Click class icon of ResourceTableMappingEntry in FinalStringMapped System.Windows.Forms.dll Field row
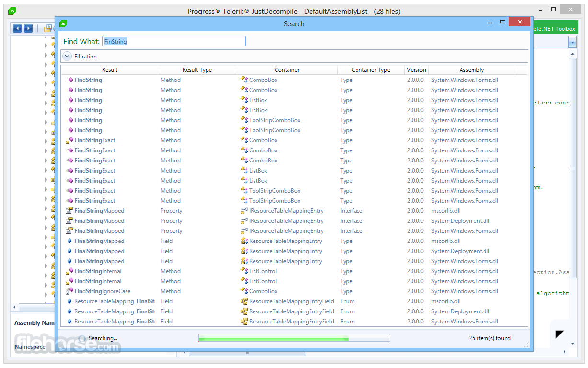The image size is (588, 368). (244, 261)
